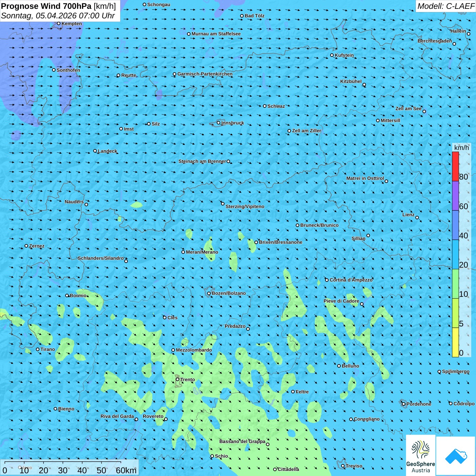This screenshot has height=476, width=476.
Task: Click the Riva del Garda label
Action: [x=117, y=416]
